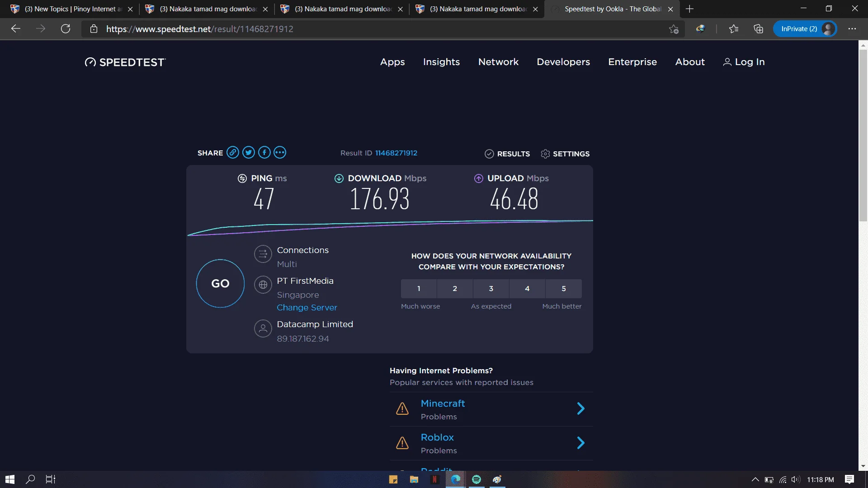Go back to previous page
This screenshot has height=488, width=868.
point(16,29)
